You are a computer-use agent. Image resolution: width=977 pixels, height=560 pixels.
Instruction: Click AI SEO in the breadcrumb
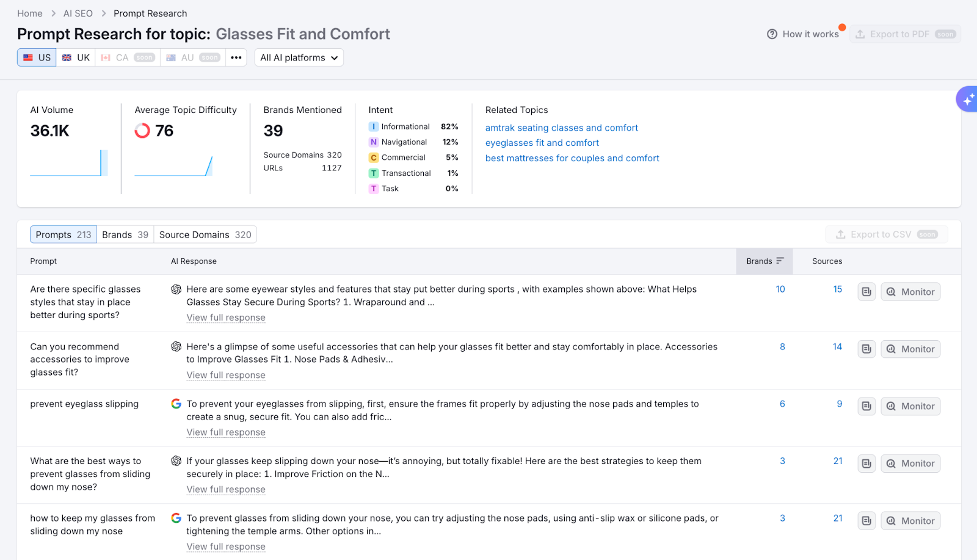click(x=78, y=13)
